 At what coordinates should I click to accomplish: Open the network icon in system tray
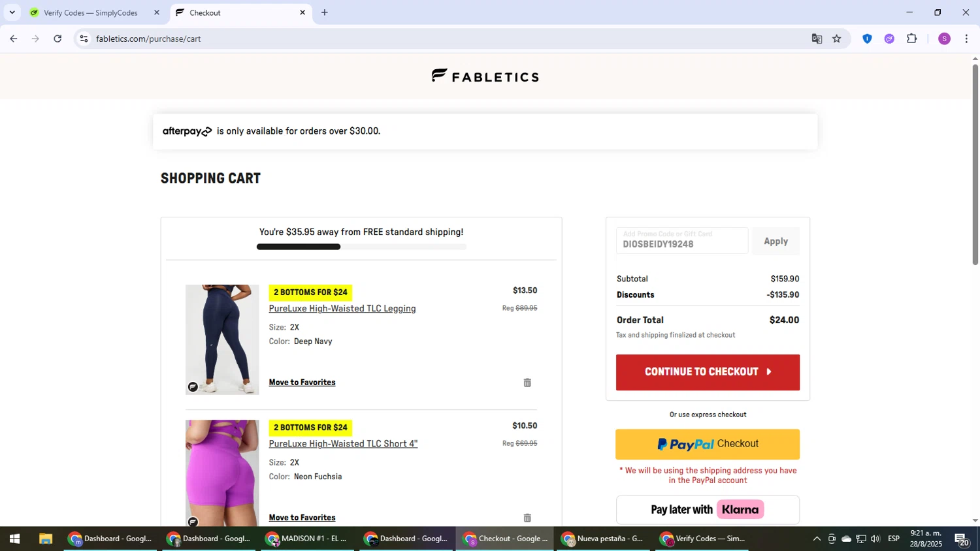coord(861,539)
